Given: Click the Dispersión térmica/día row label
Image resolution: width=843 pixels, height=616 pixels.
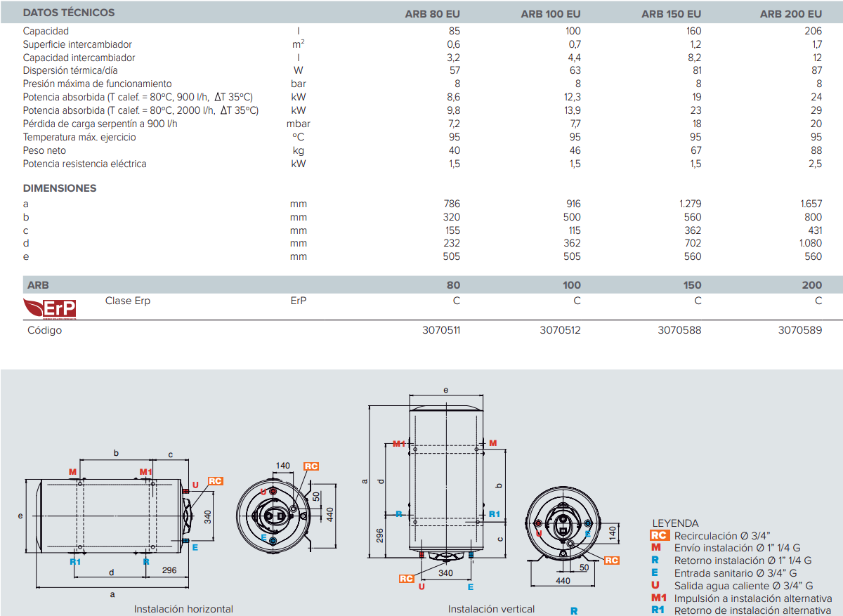Looking at the screenshot, I should [70, 70].
